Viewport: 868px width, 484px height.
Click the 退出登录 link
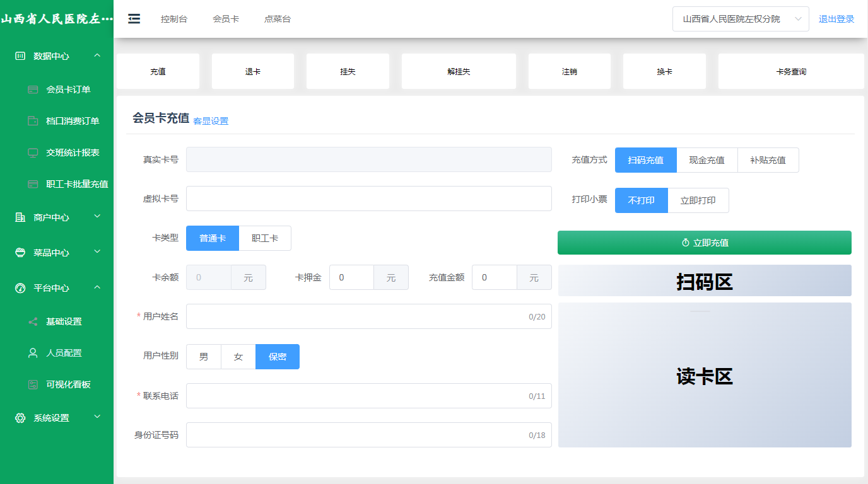(836, 19)
